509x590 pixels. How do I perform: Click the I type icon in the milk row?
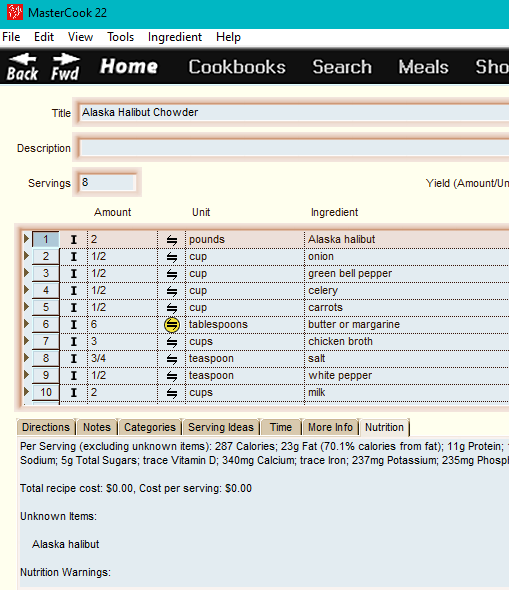pyautogui.click(x=74, y=393)
